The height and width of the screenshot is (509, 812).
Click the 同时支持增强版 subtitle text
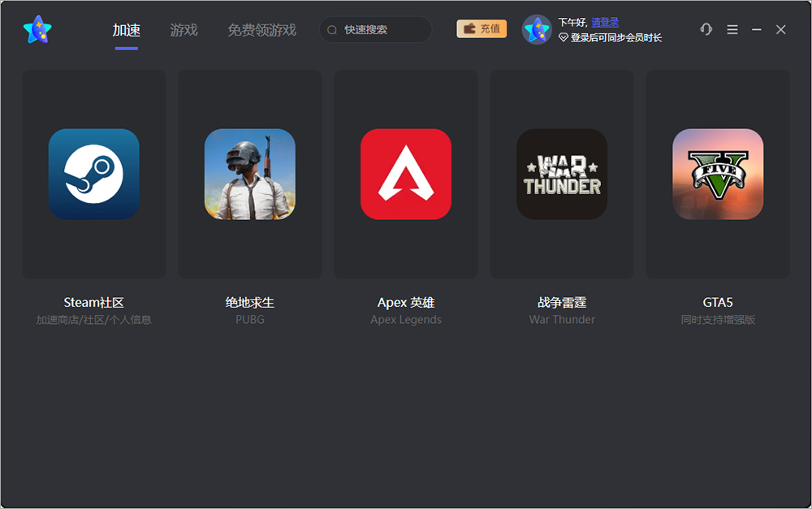click(x=718, y=320)
